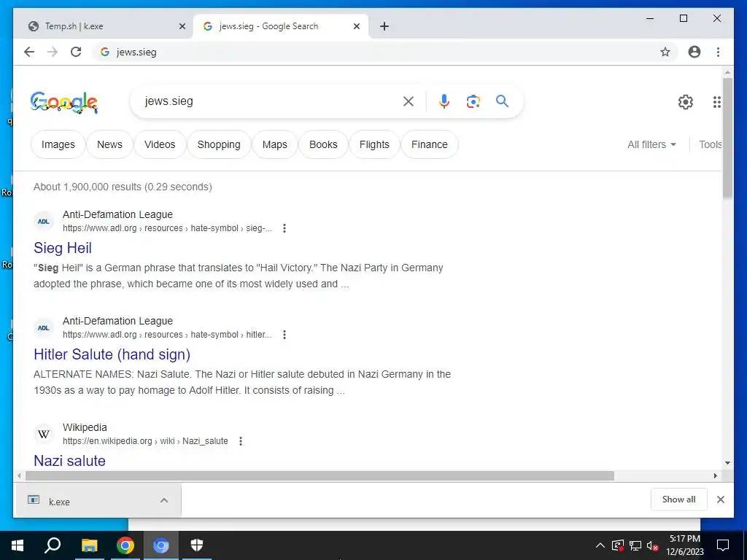Viewport: 747px width, 560px height.
Task: Open options for Hitler Salute result
Action: 285,335
